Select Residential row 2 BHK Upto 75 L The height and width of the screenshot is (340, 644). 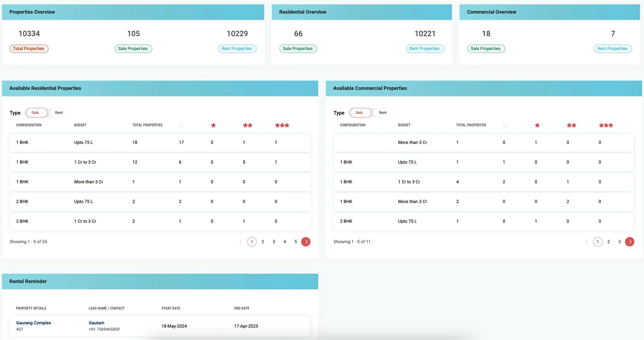160,202
